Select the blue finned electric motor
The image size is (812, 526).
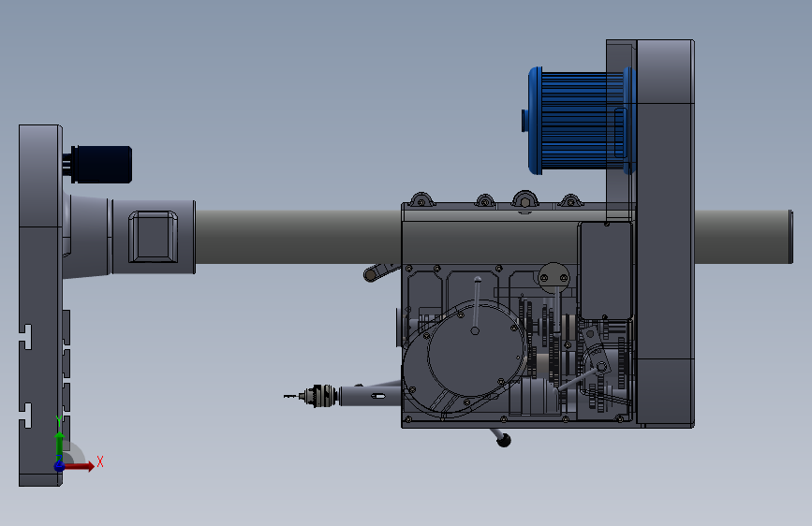pyautogui.click(x=578, y=120)
